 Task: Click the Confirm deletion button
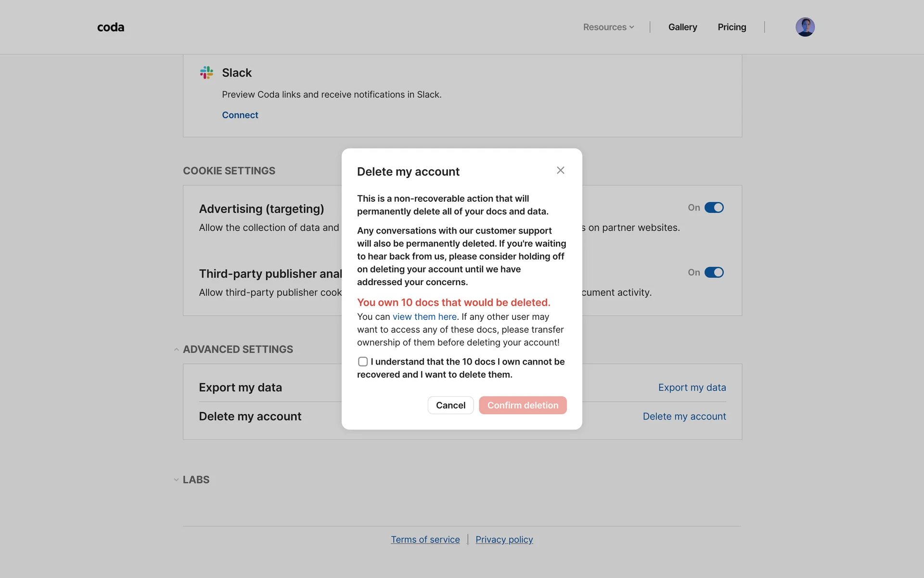pyautogui.click(x=523, y=406)
